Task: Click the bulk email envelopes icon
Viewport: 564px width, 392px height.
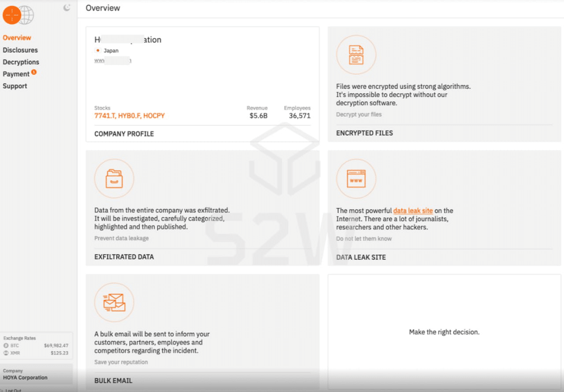Action: [114, 302]
